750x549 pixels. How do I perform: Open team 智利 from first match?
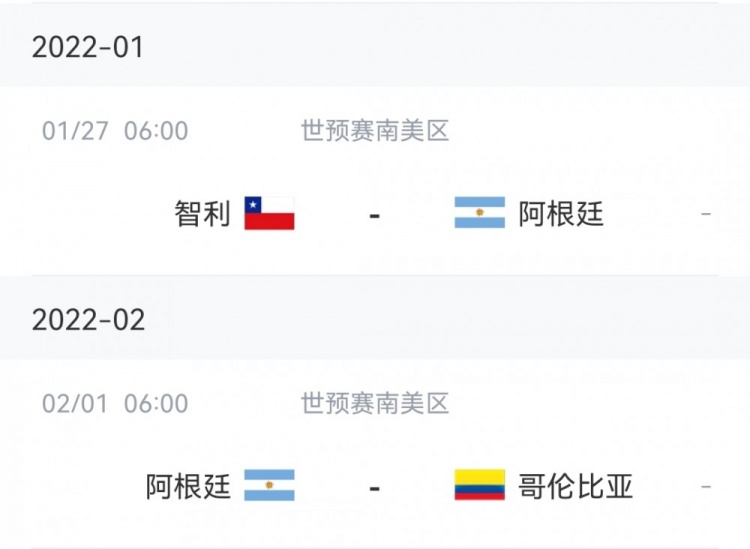(x=202, y=213)
